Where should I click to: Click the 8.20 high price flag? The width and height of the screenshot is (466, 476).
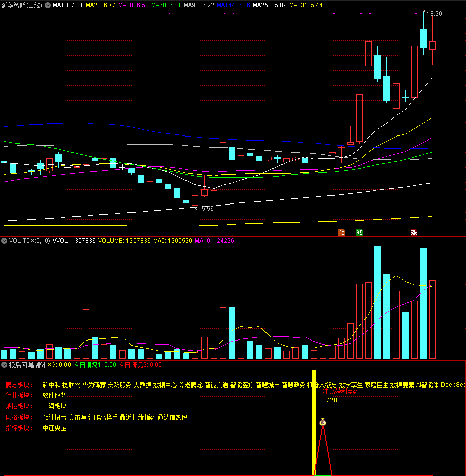click(435, 14)
